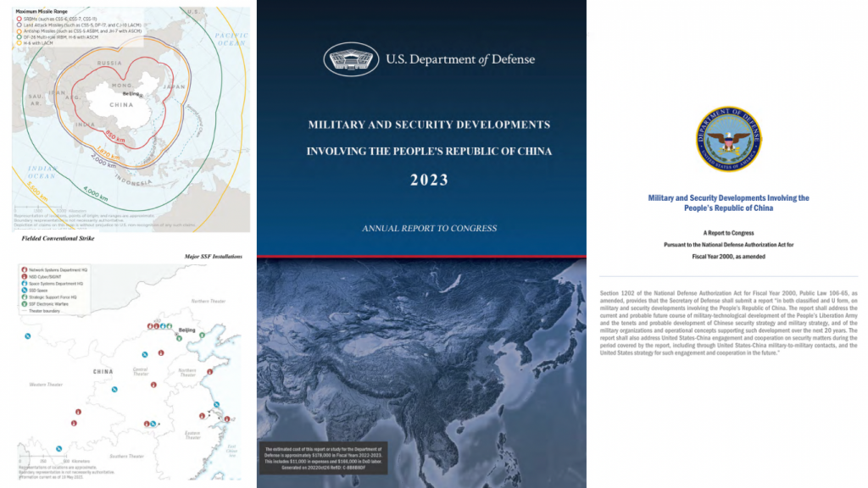The height and width of the screenshot is (488, 868).
Task: Click the '2023' year on the cover
Action: point(429,180)
